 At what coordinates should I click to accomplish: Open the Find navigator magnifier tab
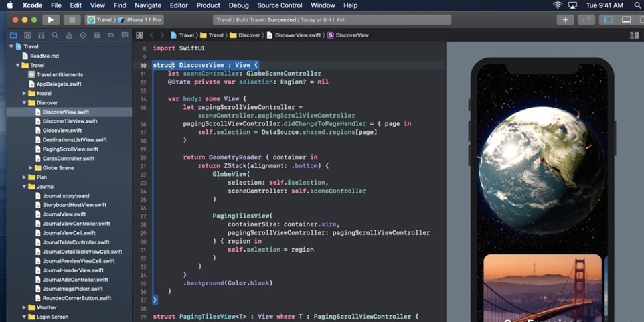[x=55, y=35]
